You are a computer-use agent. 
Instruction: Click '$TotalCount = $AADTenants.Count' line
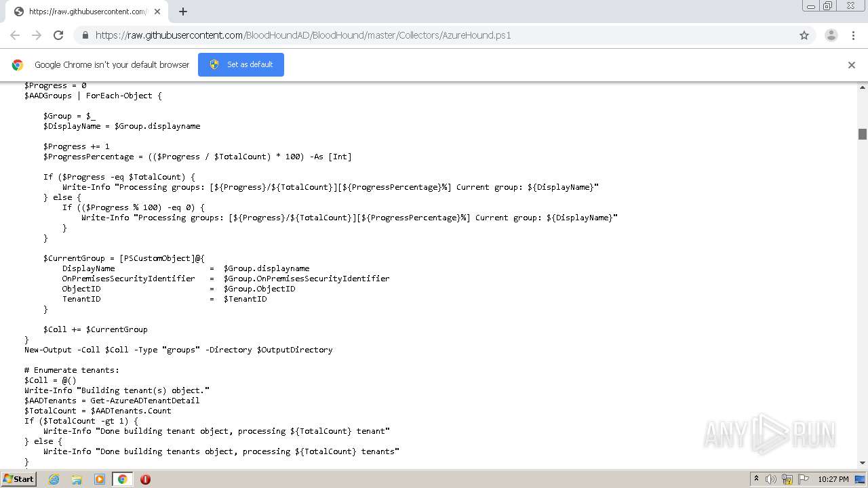[98, 411]
